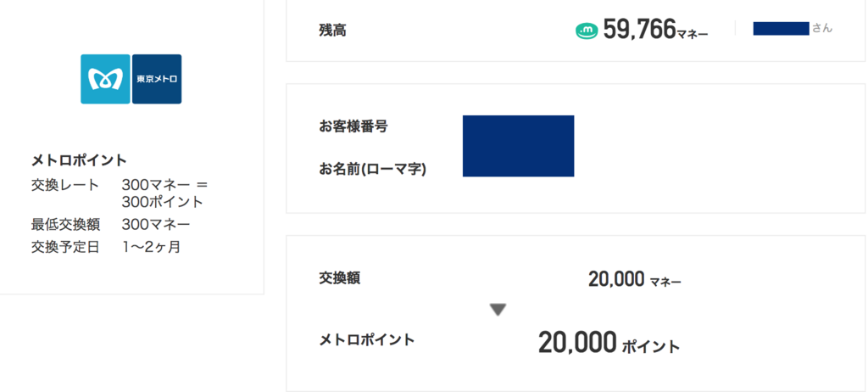Click the メトロポイント label in the exchange panel

[x=366, y=339]
